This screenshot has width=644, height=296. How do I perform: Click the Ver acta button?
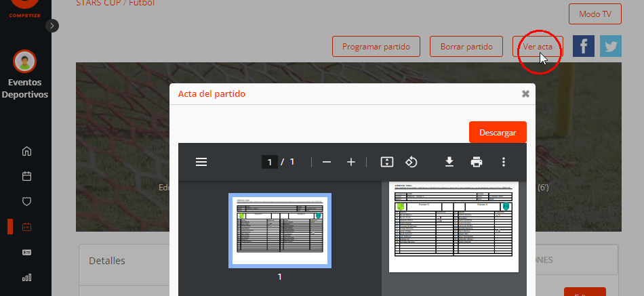(537, 46)
